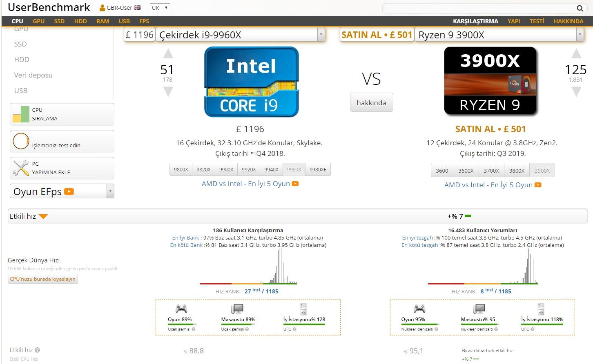Click the GBR-User profile icon
The image size is (593, 364).
[x=102, y=8]
